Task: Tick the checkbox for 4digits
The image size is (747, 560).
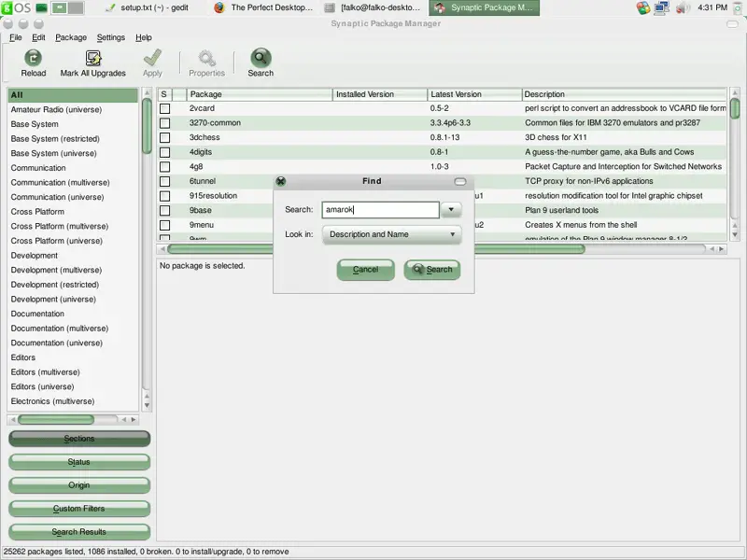Action: click(165, 152)
